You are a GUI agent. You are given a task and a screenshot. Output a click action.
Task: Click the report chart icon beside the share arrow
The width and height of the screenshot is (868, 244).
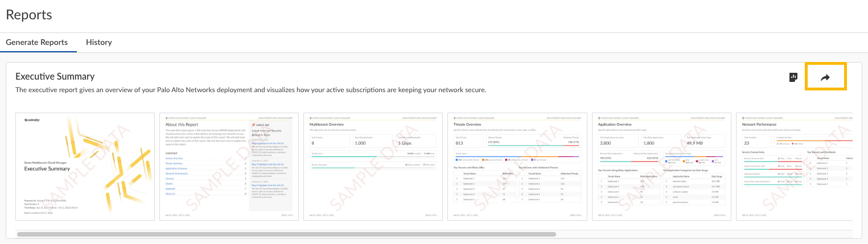(x=793, y=77)
